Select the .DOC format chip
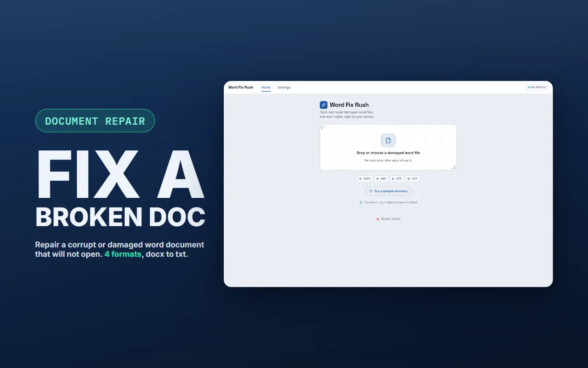This screenshot has width=588, height=368. tap(381, 178)
